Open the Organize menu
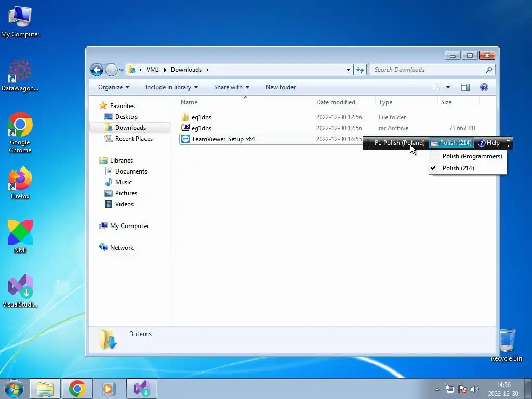This screenshot has width=532, height=399. point(114,87)
